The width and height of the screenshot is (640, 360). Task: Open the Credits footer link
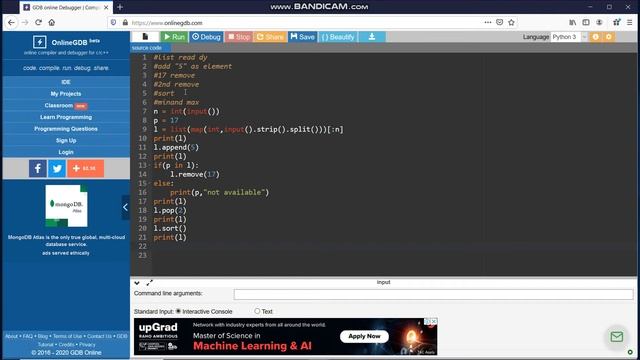(x=67, y=344)
